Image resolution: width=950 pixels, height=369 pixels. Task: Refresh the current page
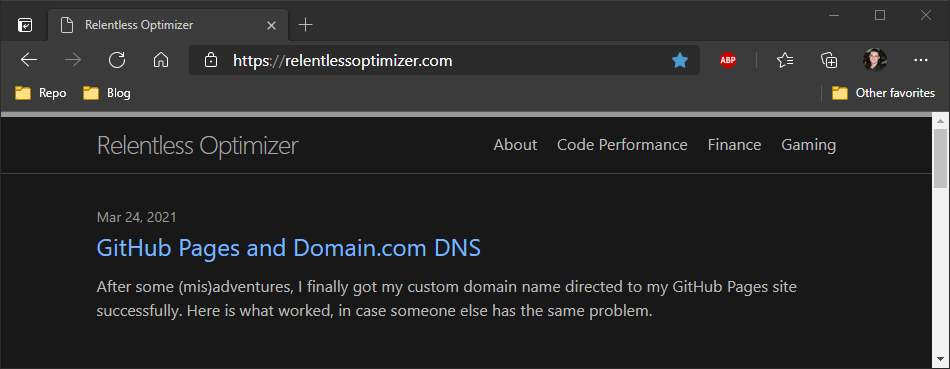(x=117, y=60)
